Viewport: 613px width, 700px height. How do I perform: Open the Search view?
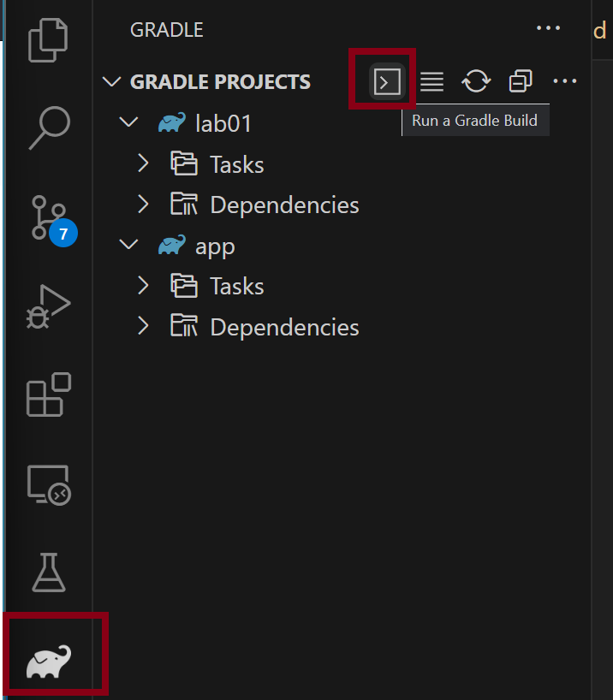pos(48,128)
